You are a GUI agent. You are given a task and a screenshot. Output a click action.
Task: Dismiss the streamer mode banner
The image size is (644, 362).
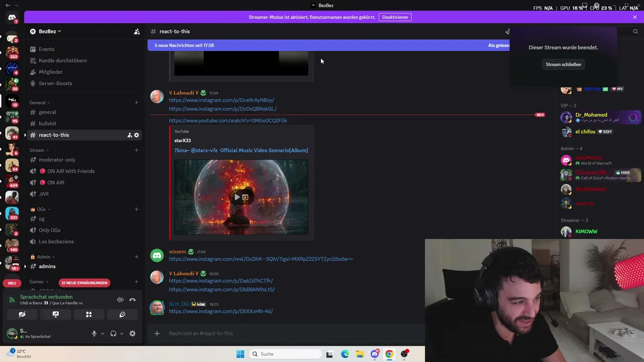(635, 17)
